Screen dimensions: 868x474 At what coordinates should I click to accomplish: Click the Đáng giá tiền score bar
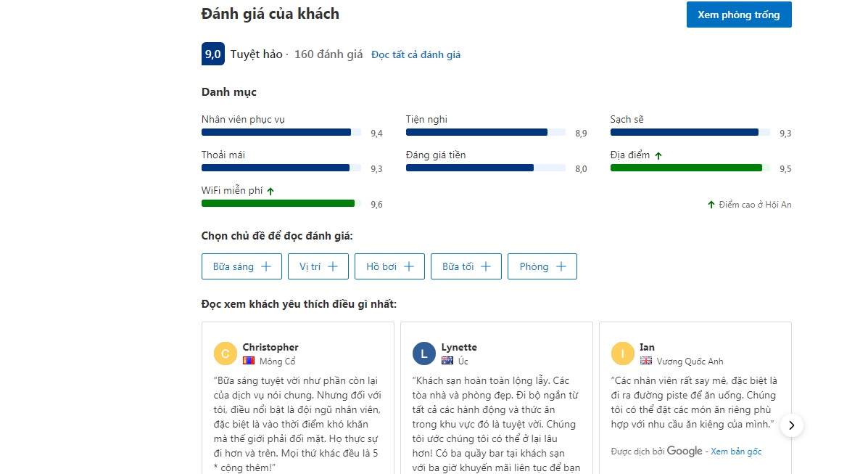point(485,168)
